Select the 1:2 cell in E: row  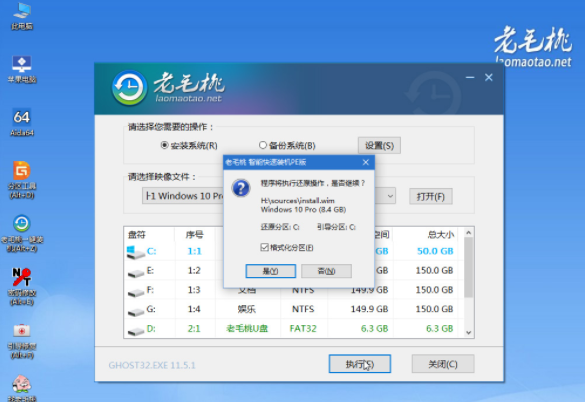tap(194, 271)
